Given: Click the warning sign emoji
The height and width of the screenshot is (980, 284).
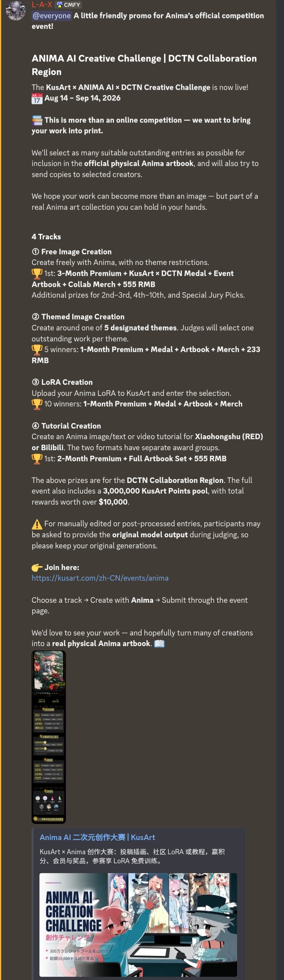Looking at the screenshot, I should (37, 524).
